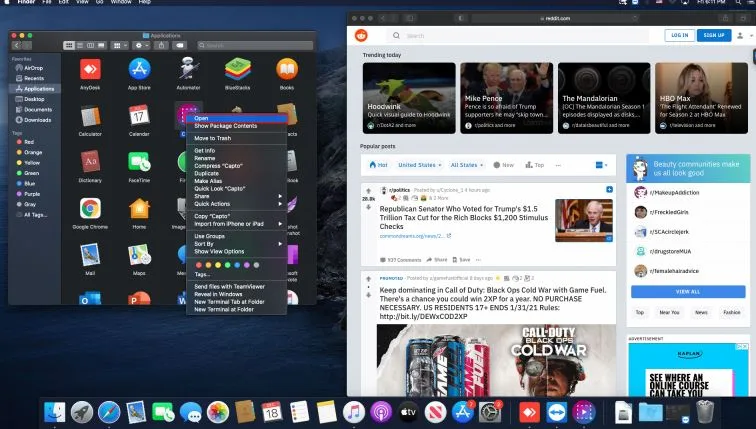Expand Import from iPhone or iPad submenu

(x=237, y=224)
